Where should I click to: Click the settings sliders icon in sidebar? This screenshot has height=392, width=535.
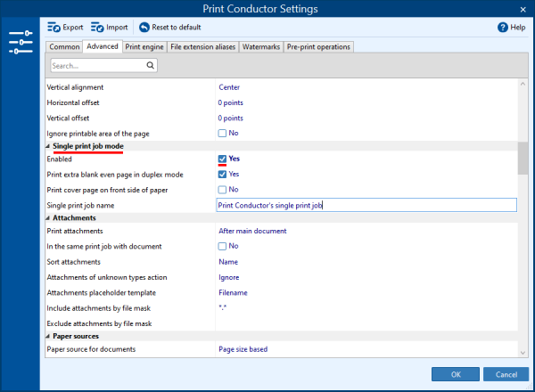coord(20,42)
